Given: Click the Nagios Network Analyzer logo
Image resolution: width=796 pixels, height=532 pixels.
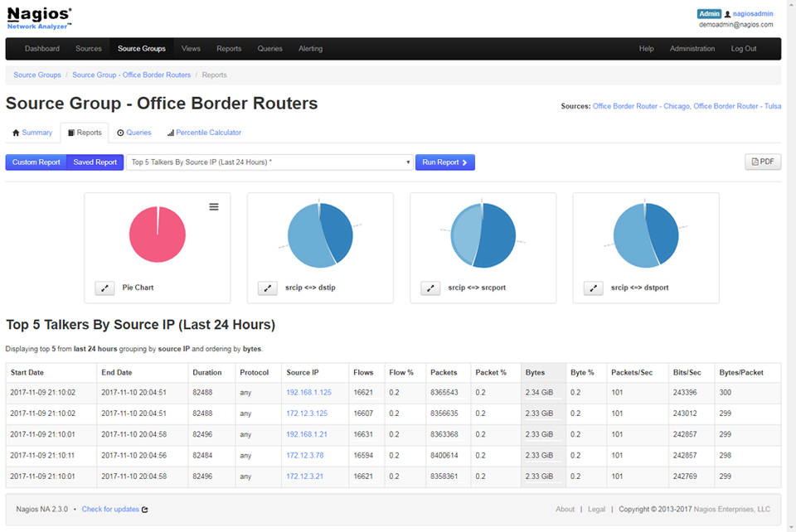Looking at the screenshot, I should [38, 18].
